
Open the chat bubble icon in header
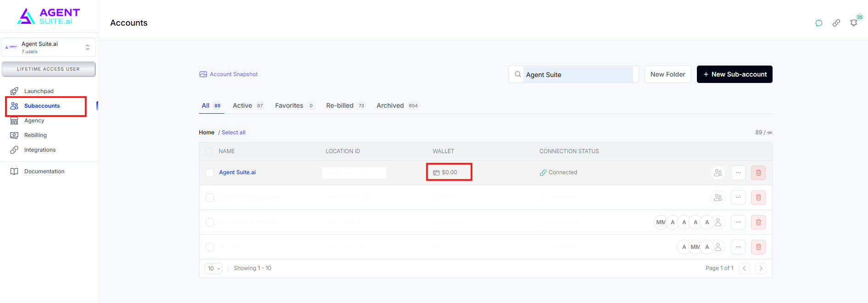coord(819,23)
